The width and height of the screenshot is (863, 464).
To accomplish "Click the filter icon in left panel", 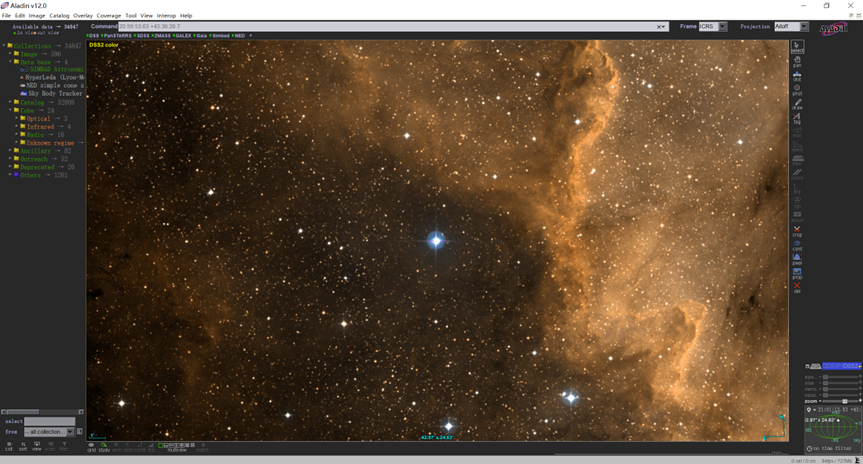I will pos(64,446).
